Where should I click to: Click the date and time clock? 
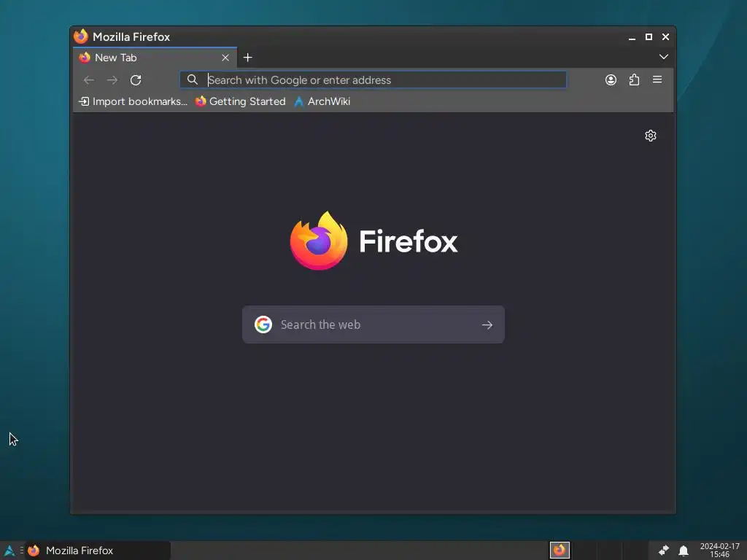click(719, 551)
